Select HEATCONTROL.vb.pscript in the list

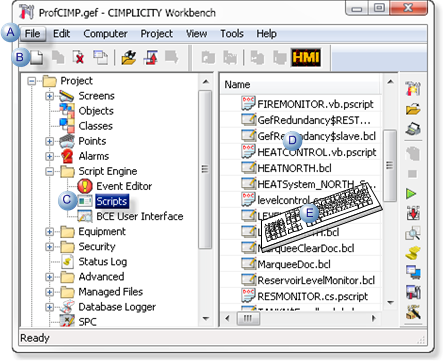pos(317,152)
